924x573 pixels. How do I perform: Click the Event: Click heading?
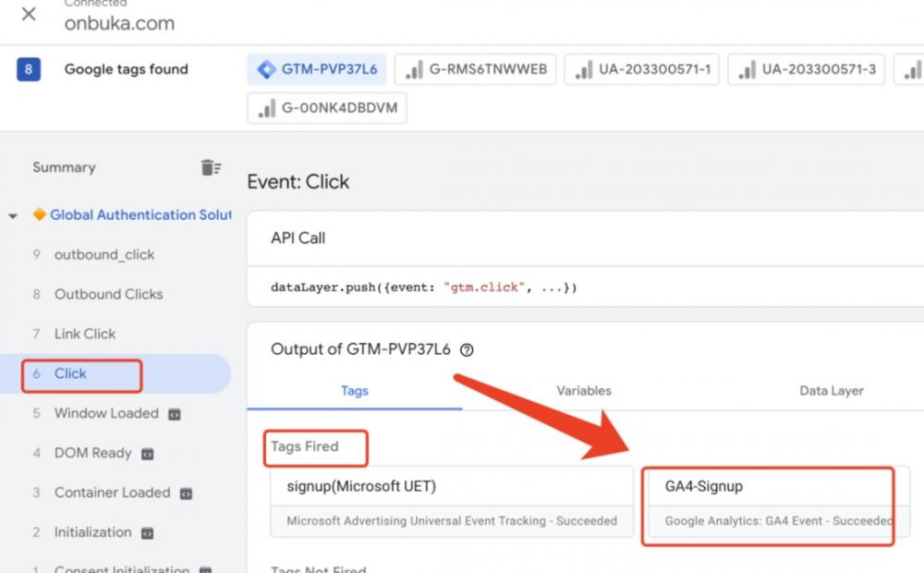tap(298, 181)
